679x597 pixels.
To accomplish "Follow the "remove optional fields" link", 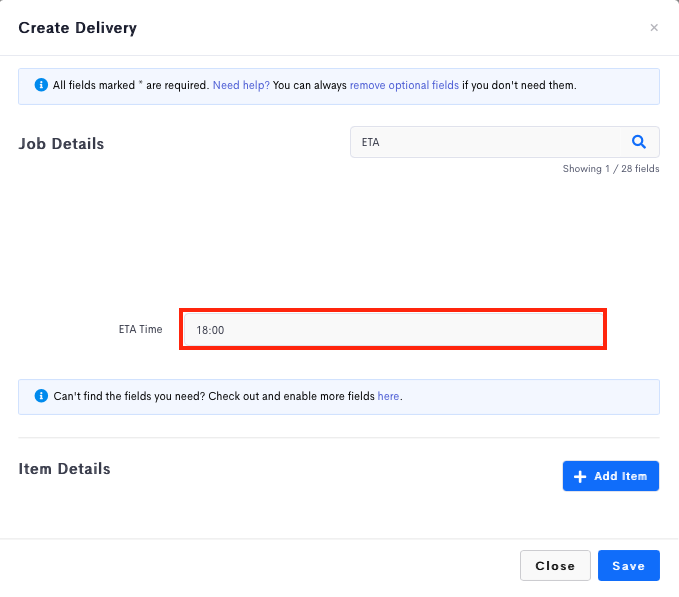I will click(x=404, y=85).
